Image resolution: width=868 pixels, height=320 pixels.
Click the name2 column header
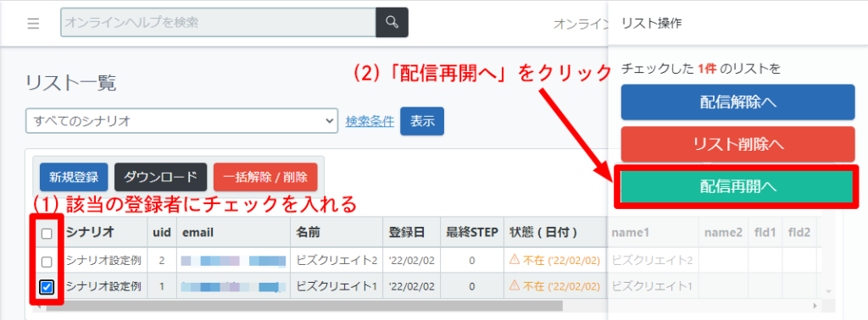point(723,233)
